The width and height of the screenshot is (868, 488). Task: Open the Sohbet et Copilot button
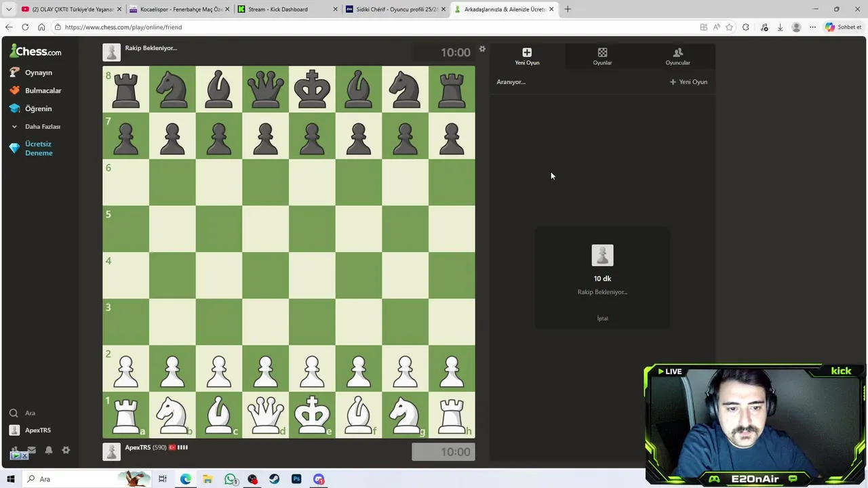pyautogui.click(x=843, y=27)
